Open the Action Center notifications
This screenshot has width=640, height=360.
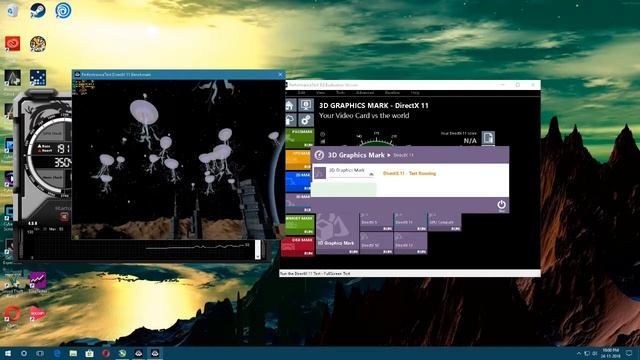tap(629, 353)
